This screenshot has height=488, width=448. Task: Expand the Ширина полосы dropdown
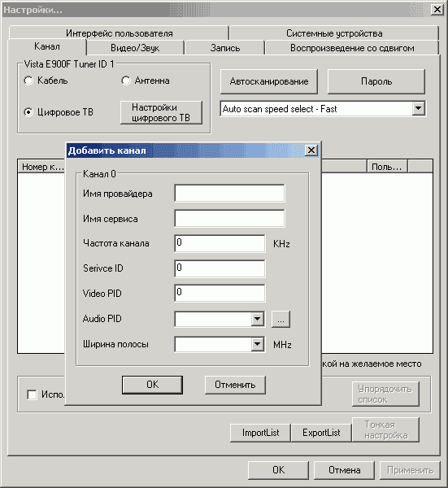click(258, 344)
